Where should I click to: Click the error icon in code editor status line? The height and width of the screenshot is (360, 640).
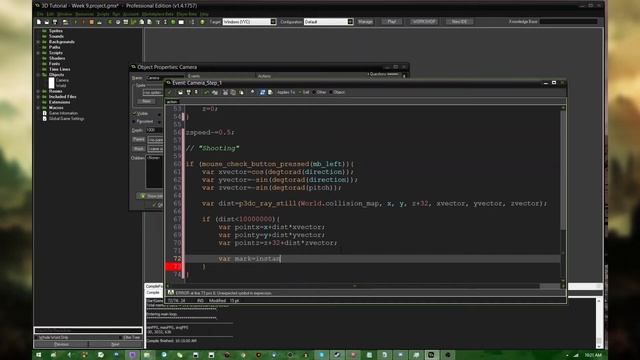pyautogui.click(x=171, y=293)
